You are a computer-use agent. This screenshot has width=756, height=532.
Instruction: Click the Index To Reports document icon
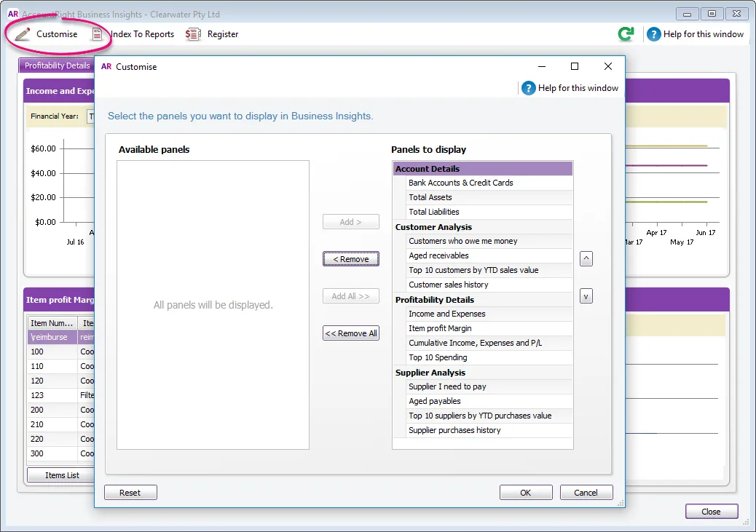pyautogui.click(x=98, y=34)
